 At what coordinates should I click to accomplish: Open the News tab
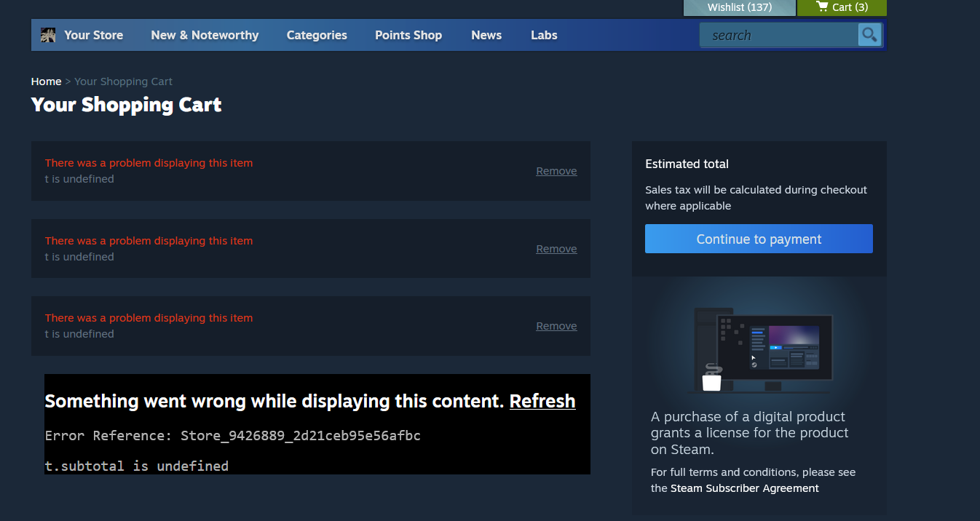(x=486, y=35)
